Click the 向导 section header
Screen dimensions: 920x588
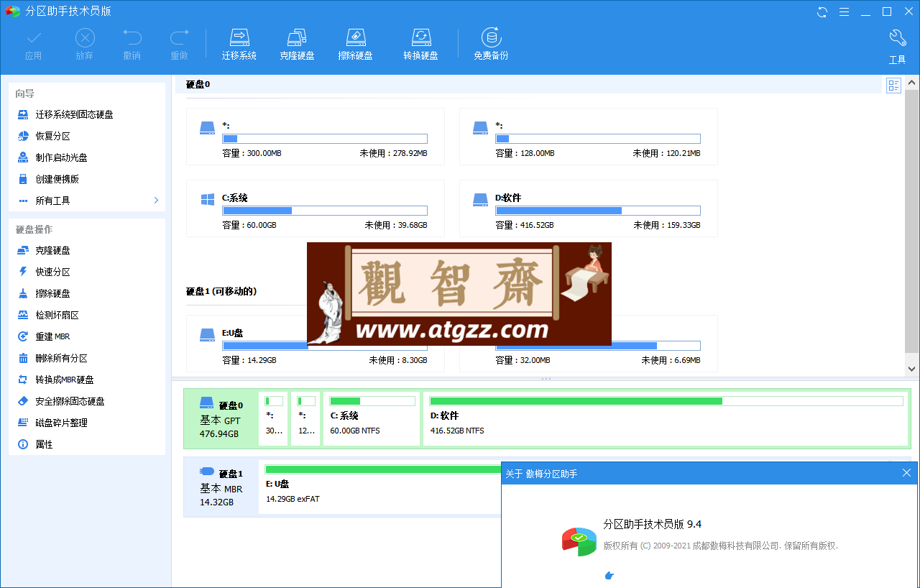click(25, 93)
